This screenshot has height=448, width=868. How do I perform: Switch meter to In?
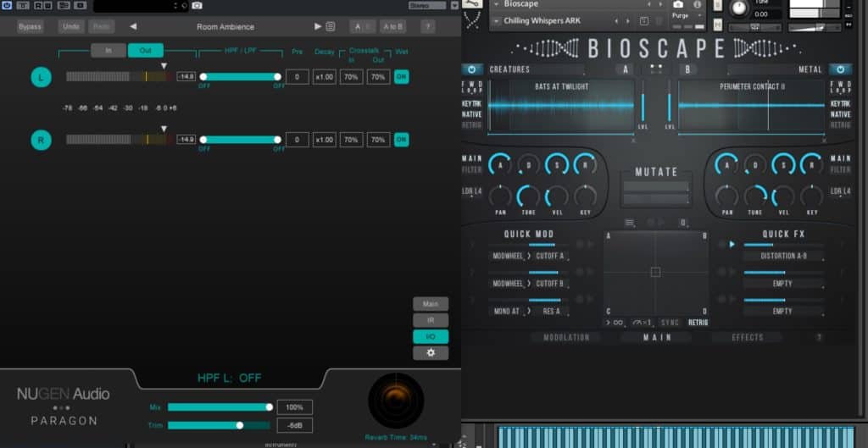tap(108, 50)
